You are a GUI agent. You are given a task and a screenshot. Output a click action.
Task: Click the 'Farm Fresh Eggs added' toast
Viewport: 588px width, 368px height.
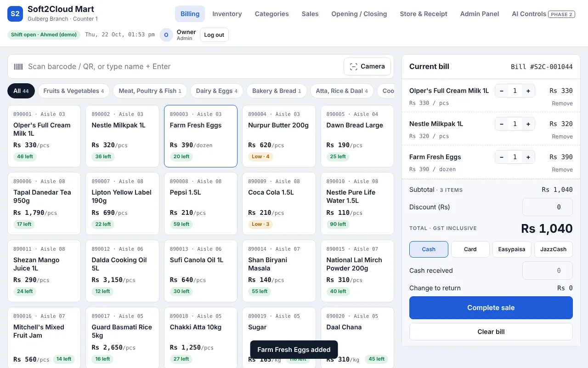tap(294, 350)
